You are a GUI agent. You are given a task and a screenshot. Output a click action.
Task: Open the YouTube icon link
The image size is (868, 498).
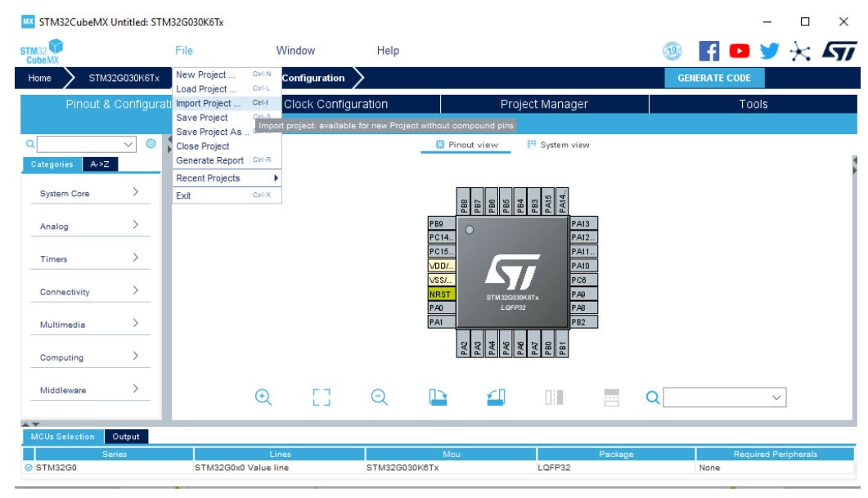click(740, 51)
